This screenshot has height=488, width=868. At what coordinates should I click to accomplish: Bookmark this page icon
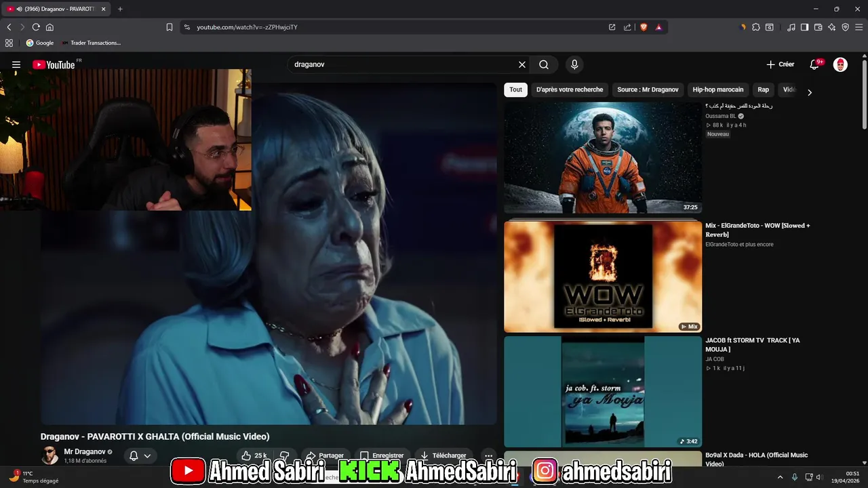(x=170, y=27)
